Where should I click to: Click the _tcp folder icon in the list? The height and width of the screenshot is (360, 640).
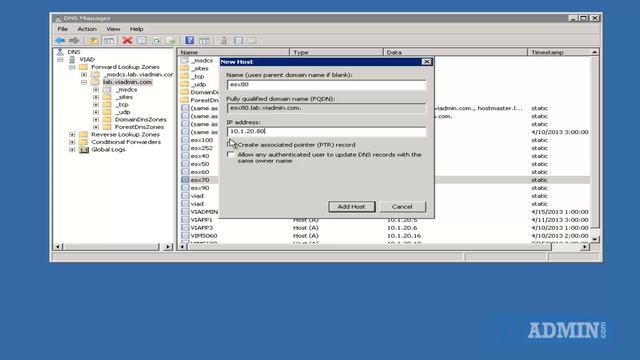(184, 76)
